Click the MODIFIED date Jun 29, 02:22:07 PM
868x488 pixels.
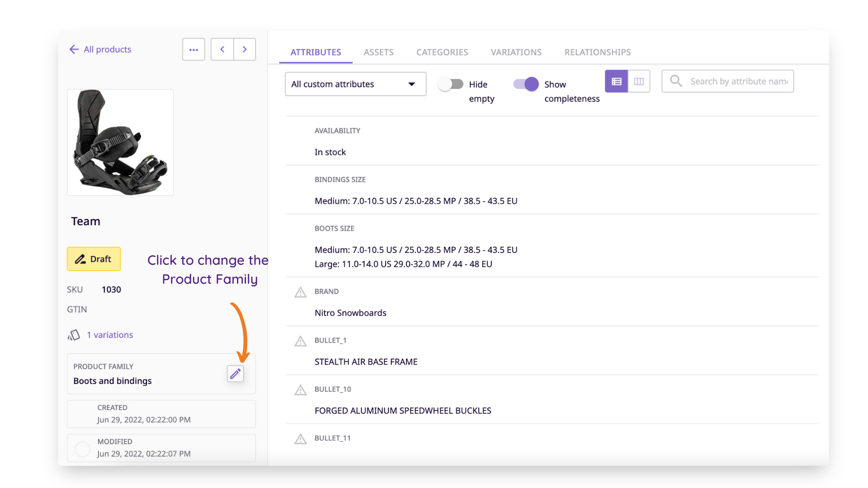[x=144, y=454]
